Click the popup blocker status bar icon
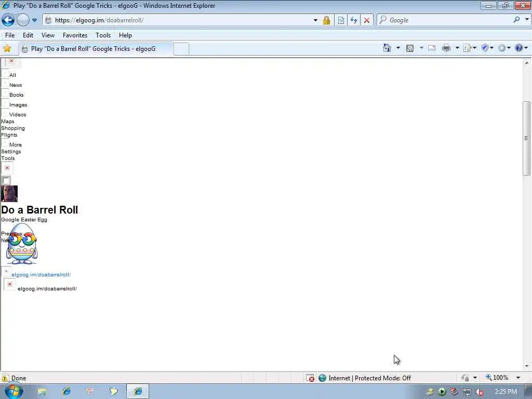 (310, 378)
